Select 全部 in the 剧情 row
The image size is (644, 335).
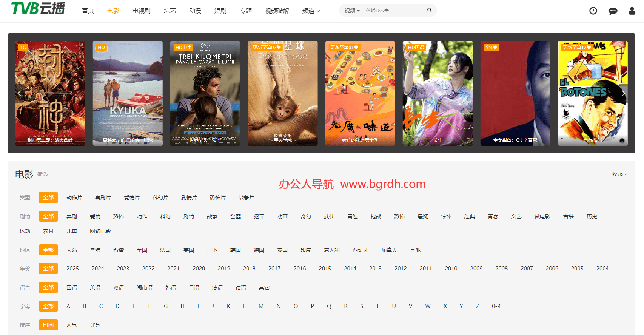tap(48, 216)
